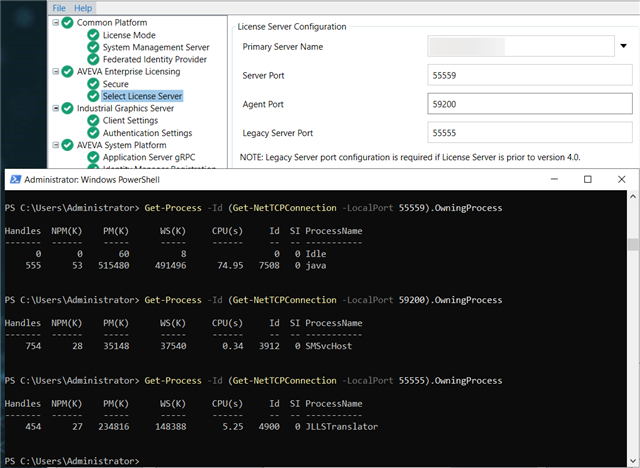Select Application Server gRPC in the tree

(x=149, y=157)
